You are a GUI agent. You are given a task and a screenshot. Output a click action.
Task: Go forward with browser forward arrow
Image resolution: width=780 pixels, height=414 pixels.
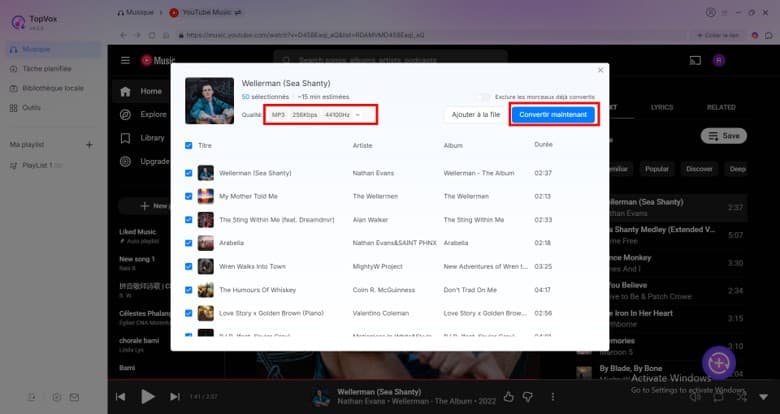tap(138, 35)
